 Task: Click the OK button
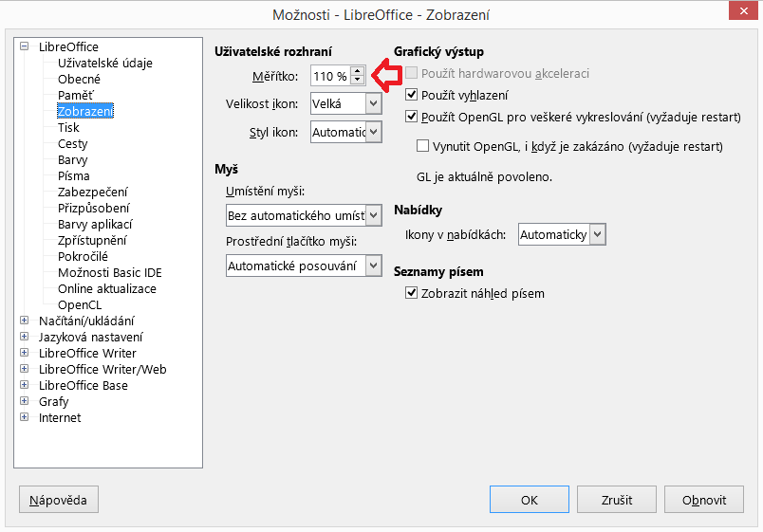click(530, 500)
